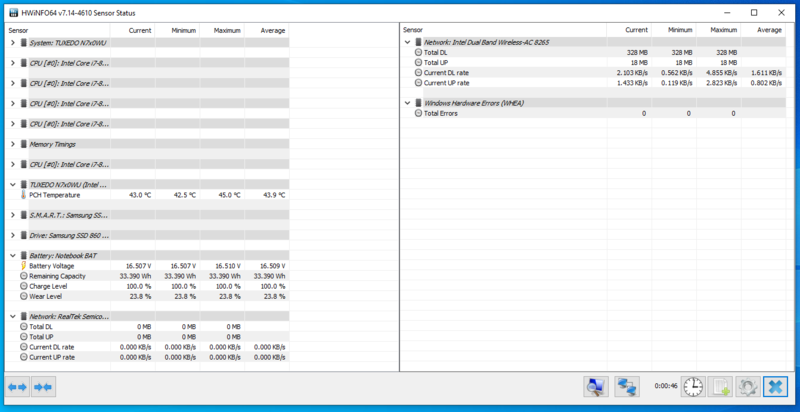The height and width of the screenshot is (412, 800).
Task: Select the Wear Level row label
Action: (x=45, y=296)
